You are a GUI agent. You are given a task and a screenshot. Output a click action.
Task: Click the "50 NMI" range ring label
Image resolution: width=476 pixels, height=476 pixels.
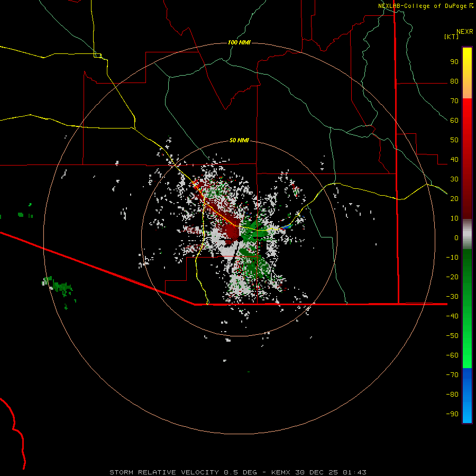[239, 140]
